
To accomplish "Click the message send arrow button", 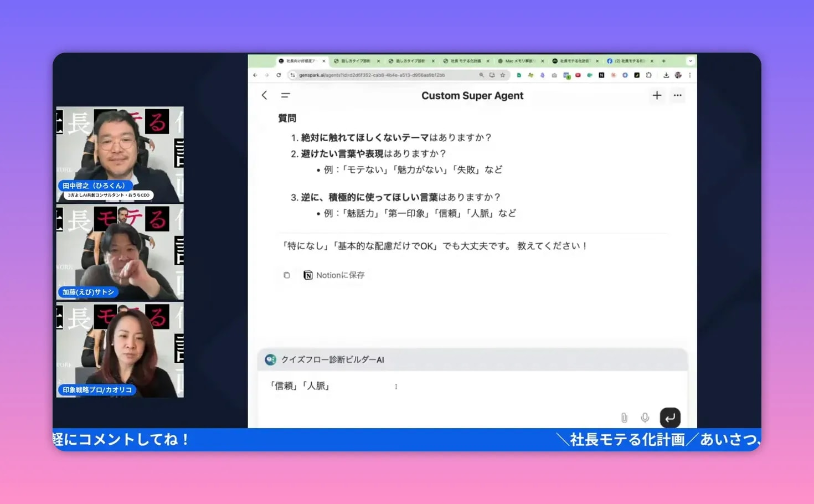I will click(x=670, y=418).
